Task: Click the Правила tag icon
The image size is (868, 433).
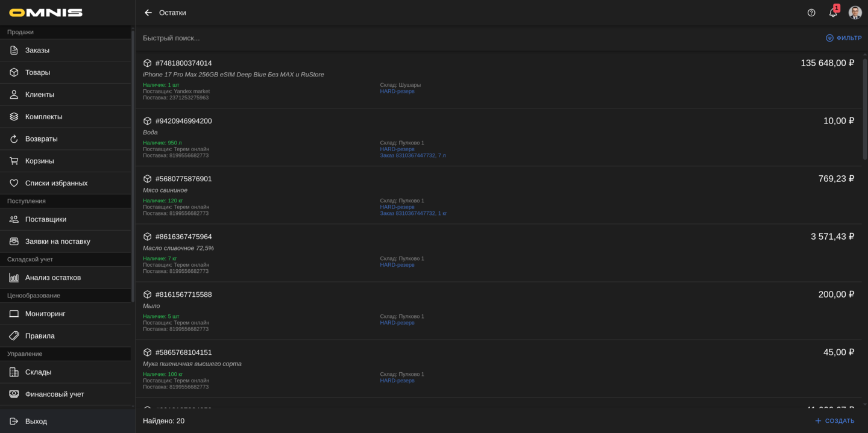Action: click(x=14, y=336)
